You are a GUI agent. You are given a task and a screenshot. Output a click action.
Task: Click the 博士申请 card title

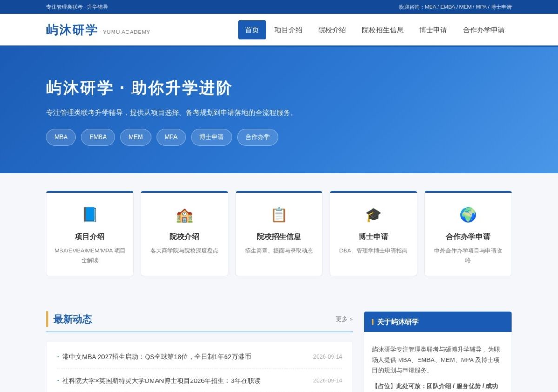coord(373,237)
